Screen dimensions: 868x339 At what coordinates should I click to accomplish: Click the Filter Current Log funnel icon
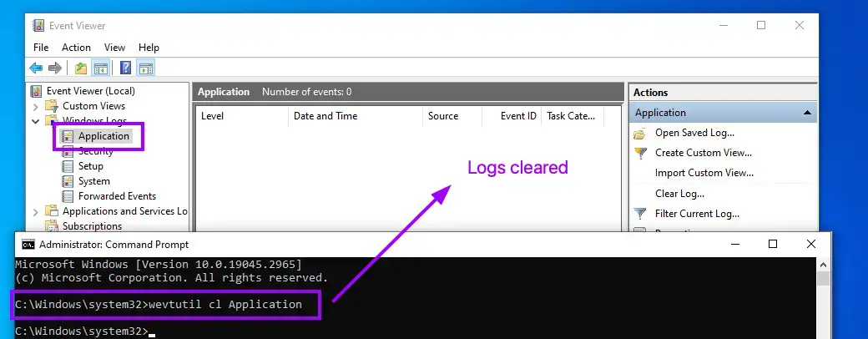pyautogui.click(x=640, y=214)
